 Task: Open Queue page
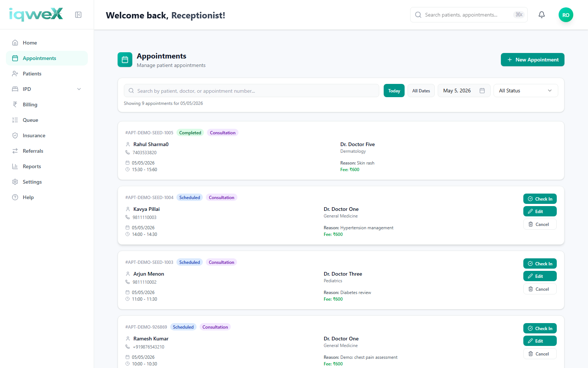coord(47,120)
